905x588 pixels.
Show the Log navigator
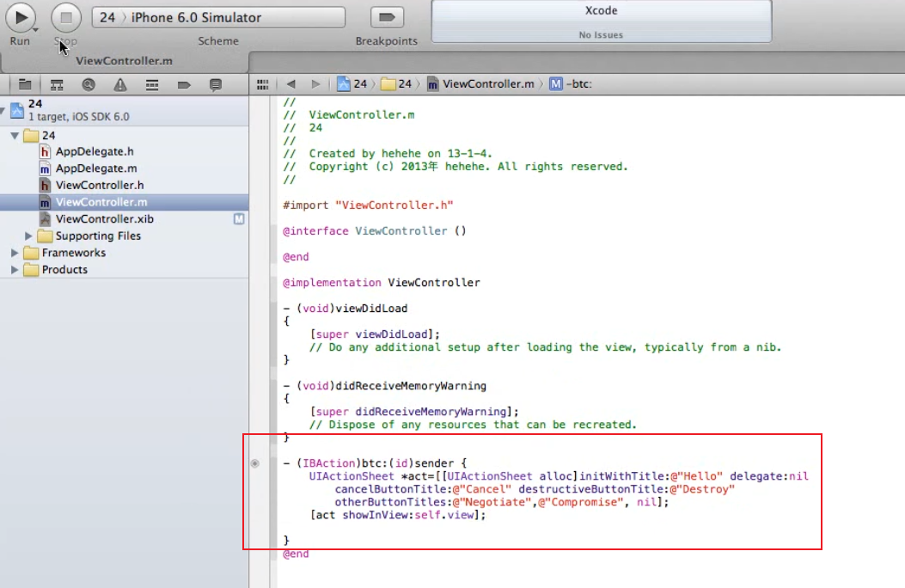[215, 85]
